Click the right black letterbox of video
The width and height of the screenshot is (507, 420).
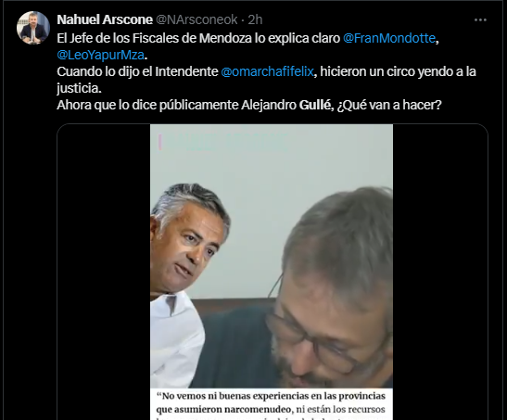click(440, 272)
